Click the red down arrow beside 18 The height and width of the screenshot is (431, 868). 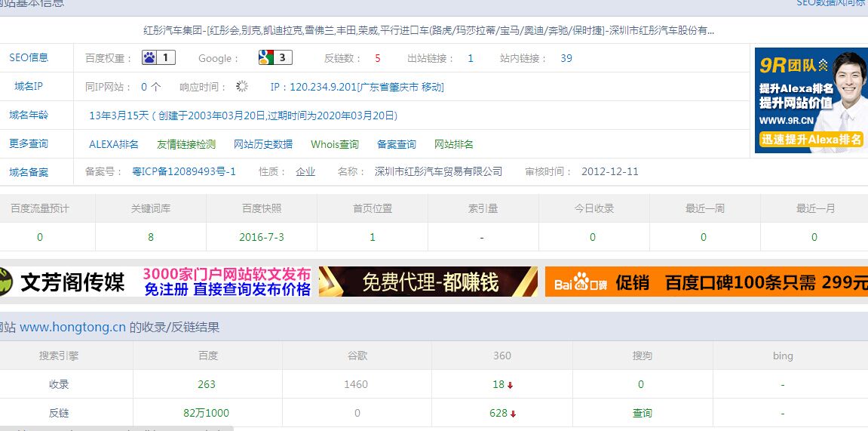[511, 385]
